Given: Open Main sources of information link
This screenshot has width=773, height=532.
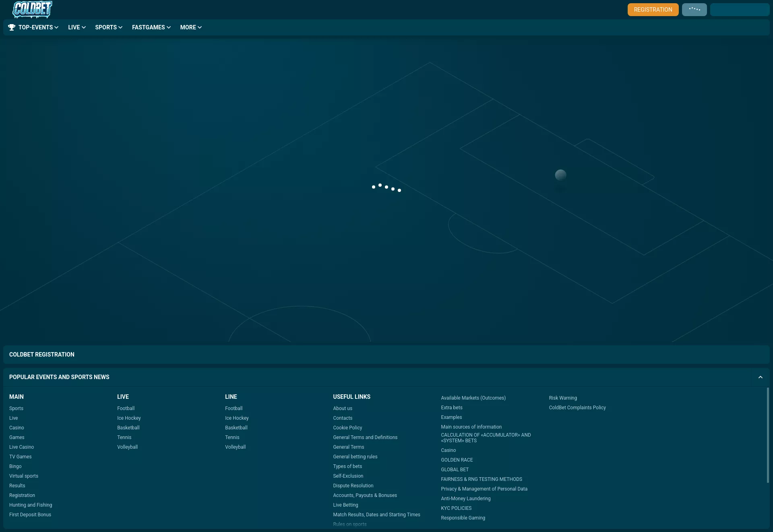Looking at the screenshot, I should click(x=471, y=427).
